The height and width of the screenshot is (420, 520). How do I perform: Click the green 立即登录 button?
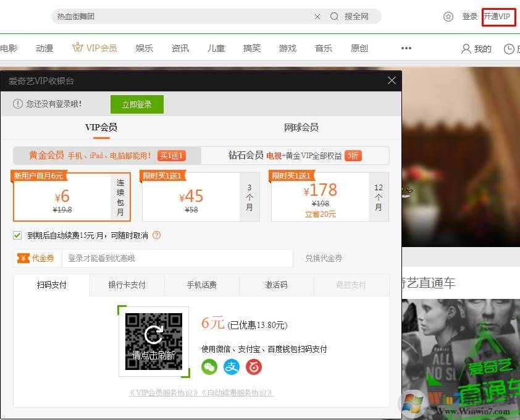[136, 104]
